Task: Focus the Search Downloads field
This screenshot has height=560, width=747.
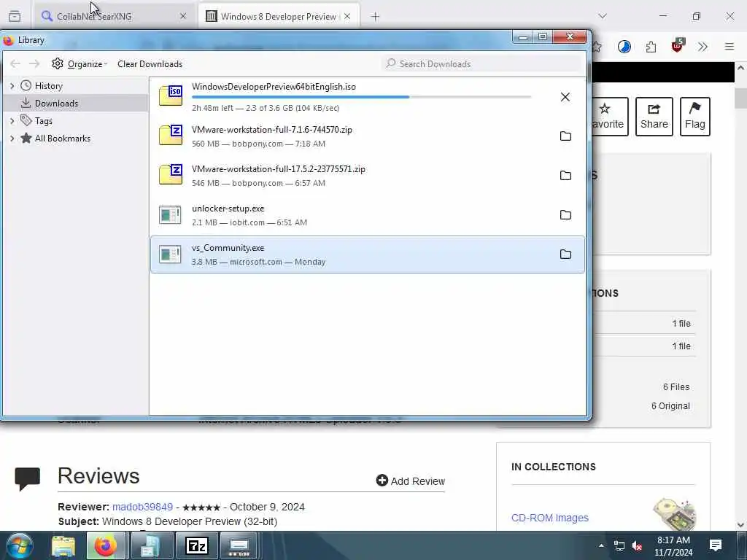Action: (483, 64)
